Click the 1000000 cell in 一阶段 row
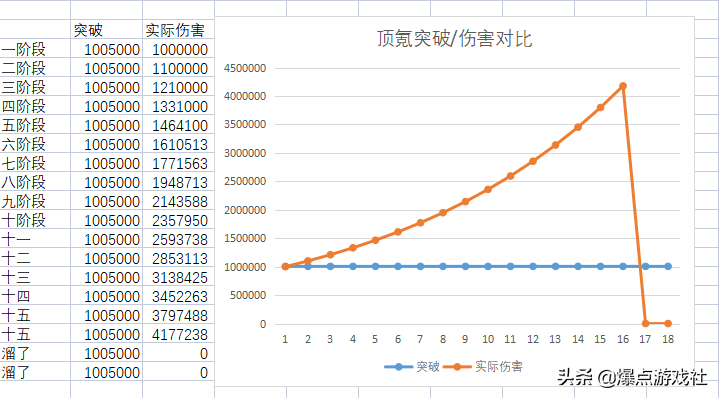 pyautogui.click(x=178, y=49)
